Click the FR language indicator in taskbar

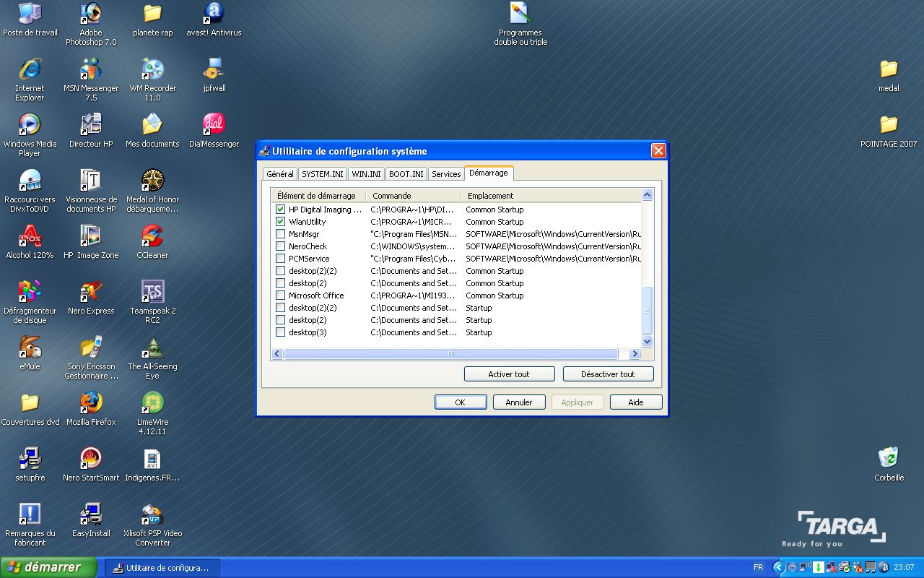(759, 567)
